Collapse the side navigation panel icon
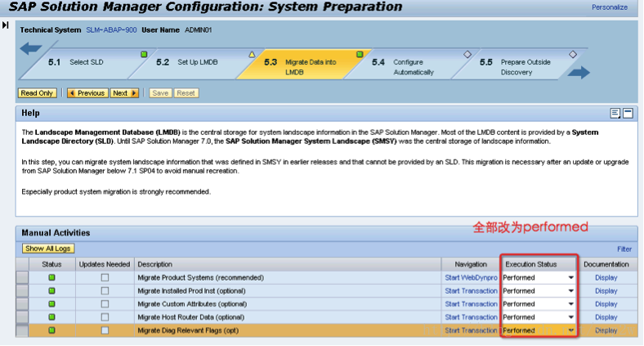 coord(6,25)
